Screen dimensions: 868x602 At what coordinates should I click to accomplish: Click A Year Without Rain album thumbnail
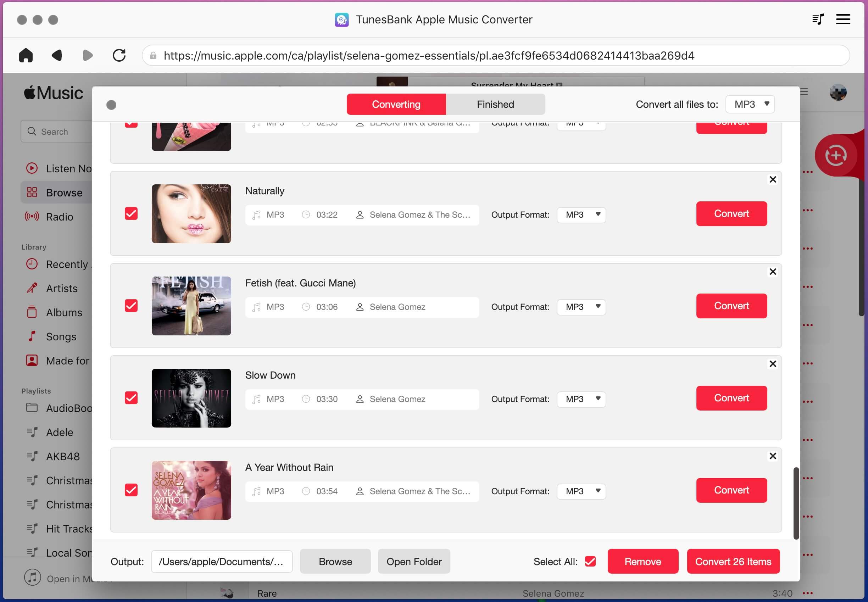click(191, 490)
